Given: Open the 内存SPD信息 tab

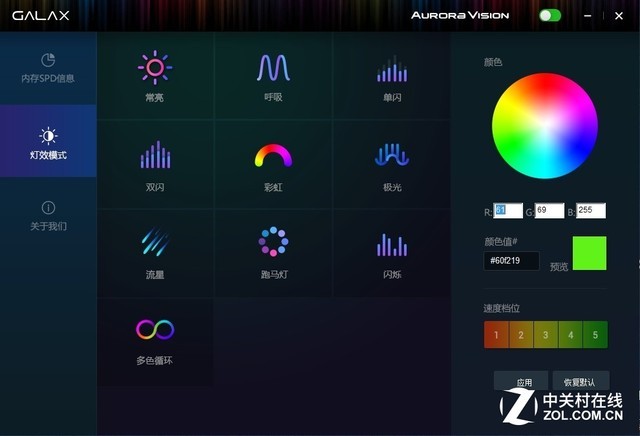Looking at the screenshot, I should [x=48, y=68].
